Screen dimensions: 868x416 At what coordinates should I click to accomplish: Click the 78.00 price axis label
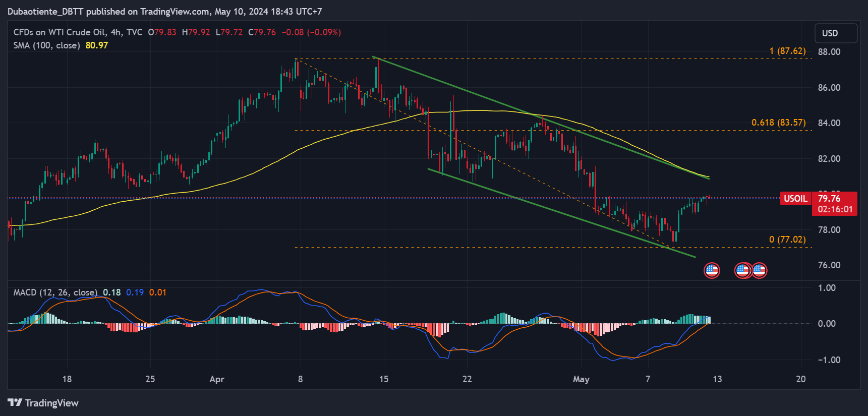829,230
